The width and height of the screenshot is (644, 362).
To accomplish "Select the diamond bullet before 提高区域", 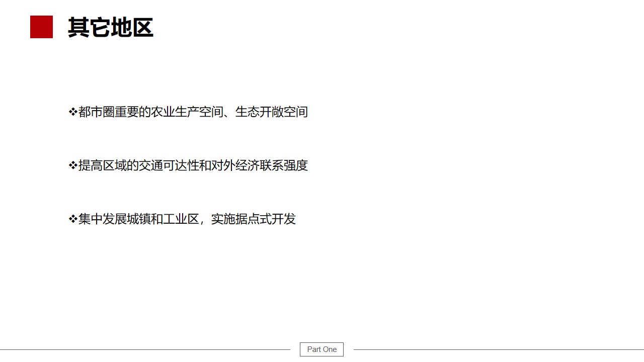I will pyautogui.click(x=73, y=165).
